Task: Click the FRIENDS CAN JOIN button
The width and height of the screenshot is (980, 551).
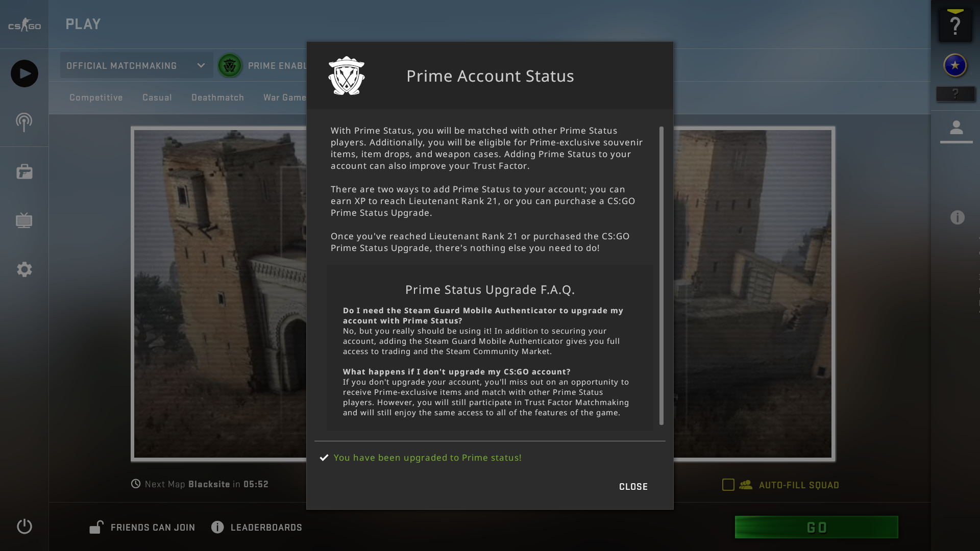Action: 141,527
